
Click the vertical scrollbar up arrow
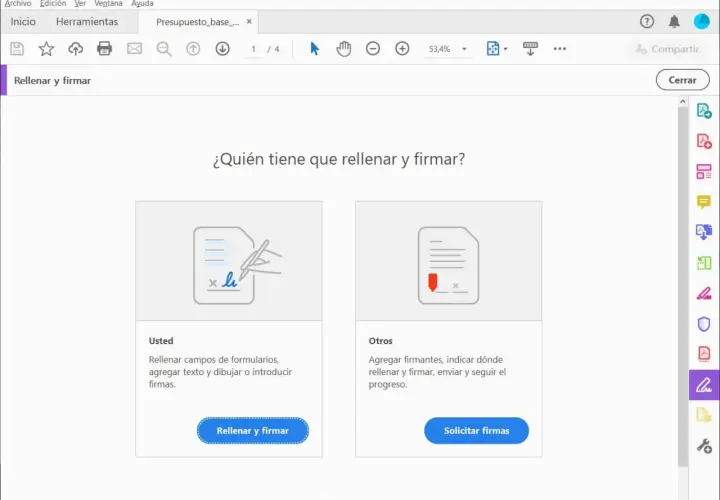click(x=683, y=101)
